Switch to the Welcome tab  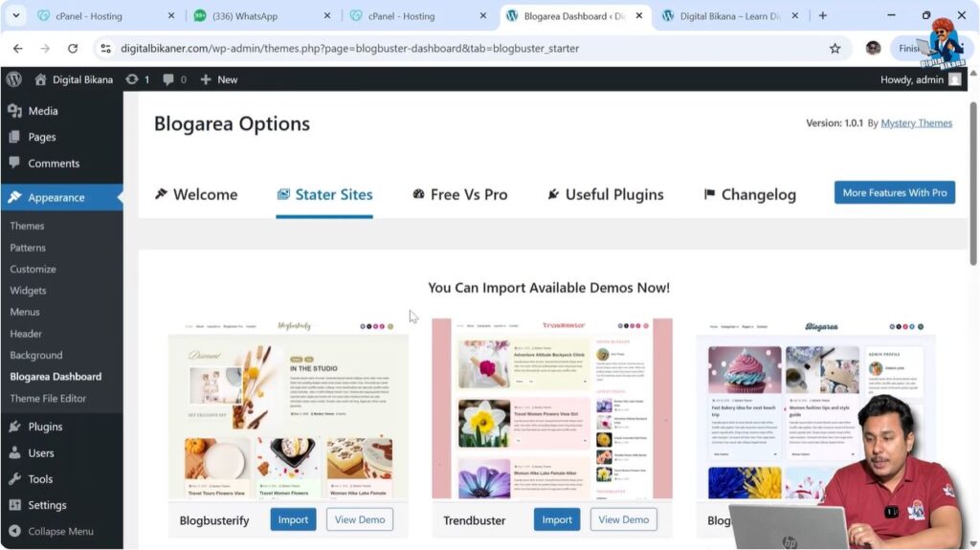tap(196, 194)
